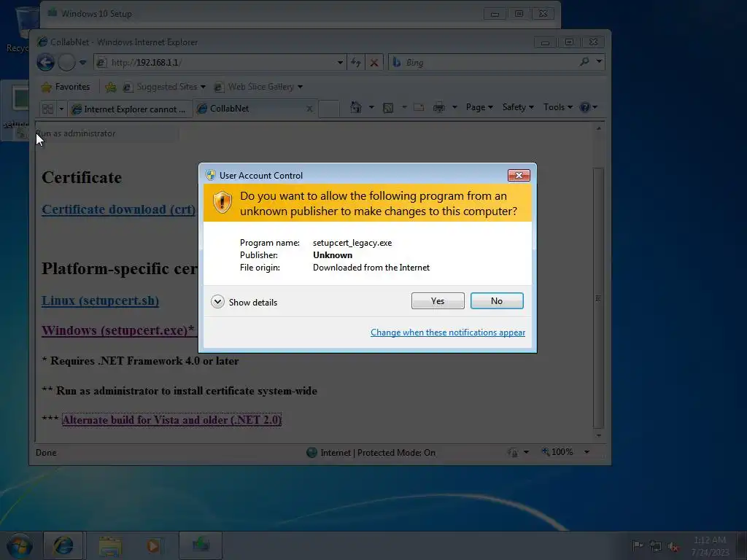747x560 pixels.
Task: Click No in User Account Control dialog
Action: [496, 301]
